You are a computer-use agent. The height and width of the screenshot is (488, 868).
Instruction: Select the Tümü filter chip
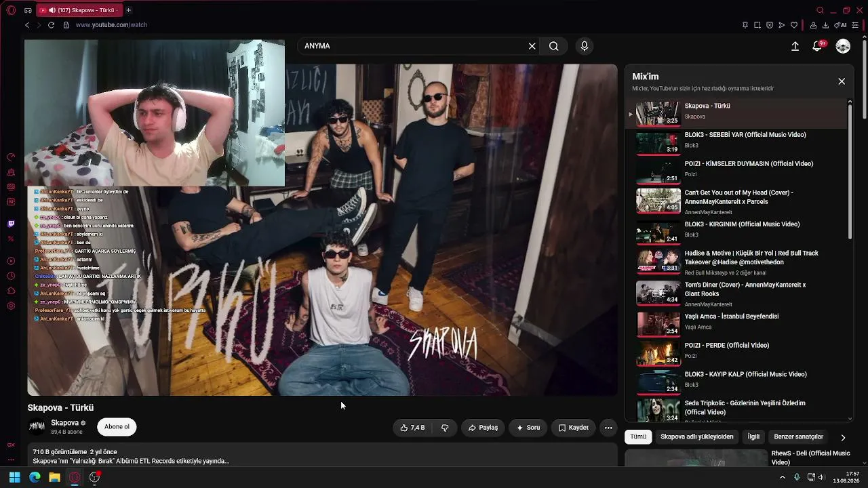pos(638,437)
